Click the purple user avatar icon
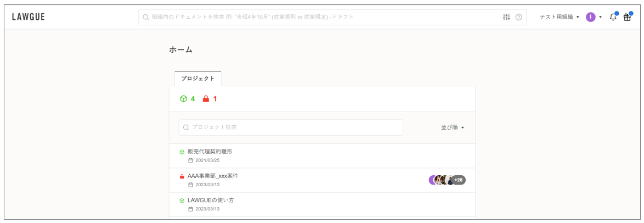 tap(591, 17)
